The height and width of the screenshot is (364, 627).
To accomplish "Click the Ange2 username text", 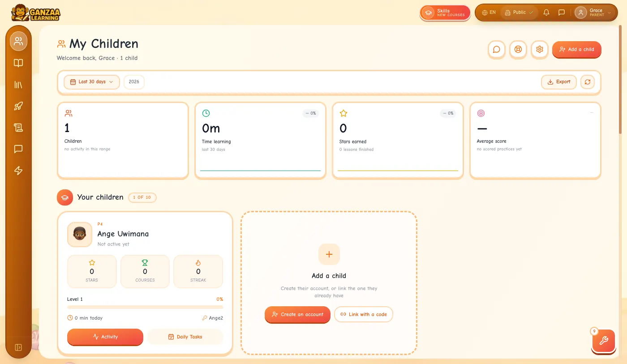I will click(x=216, y=318).
